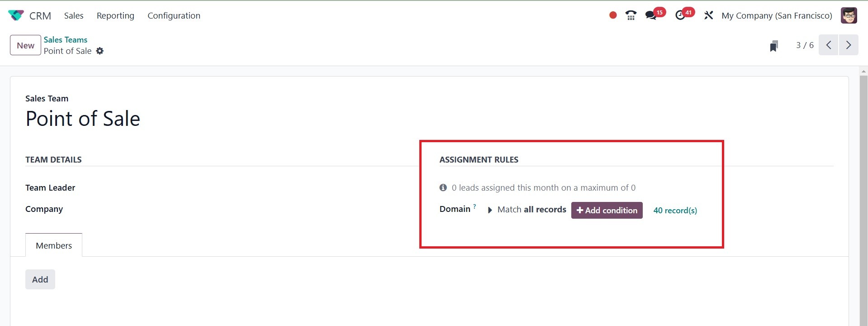Viewport: 868px width, 326px height.
Task: Select the Members tab
Action: point(54,245)
